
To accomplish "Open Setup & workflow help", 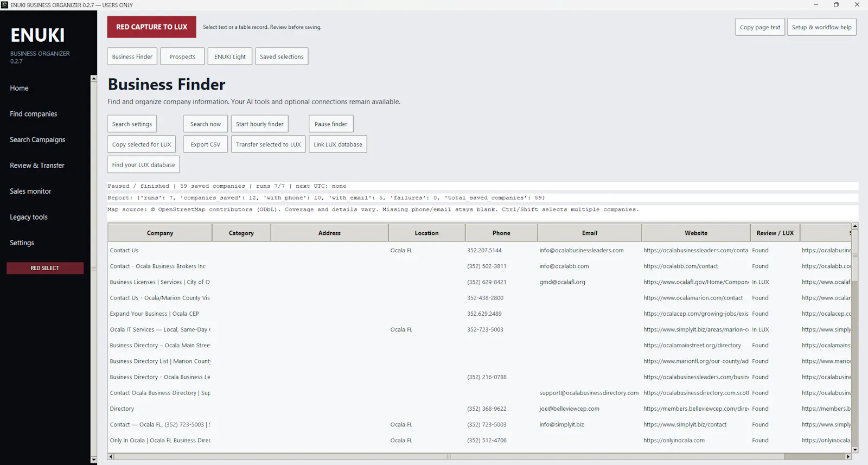I will pos(821,27).
